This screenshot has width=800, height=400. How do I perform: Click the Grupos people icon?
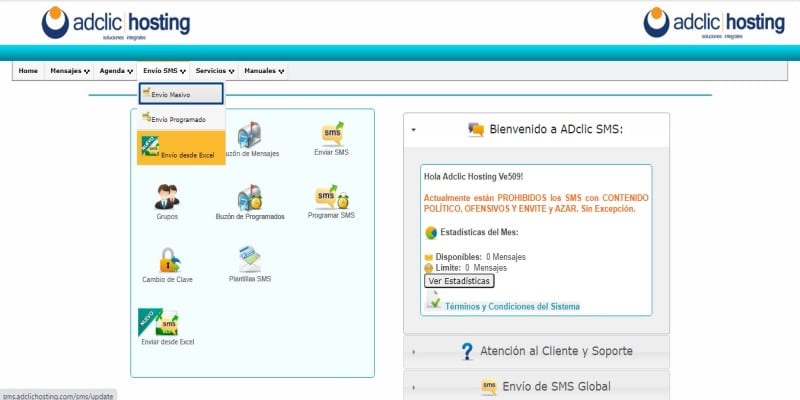tap(167, 196)
